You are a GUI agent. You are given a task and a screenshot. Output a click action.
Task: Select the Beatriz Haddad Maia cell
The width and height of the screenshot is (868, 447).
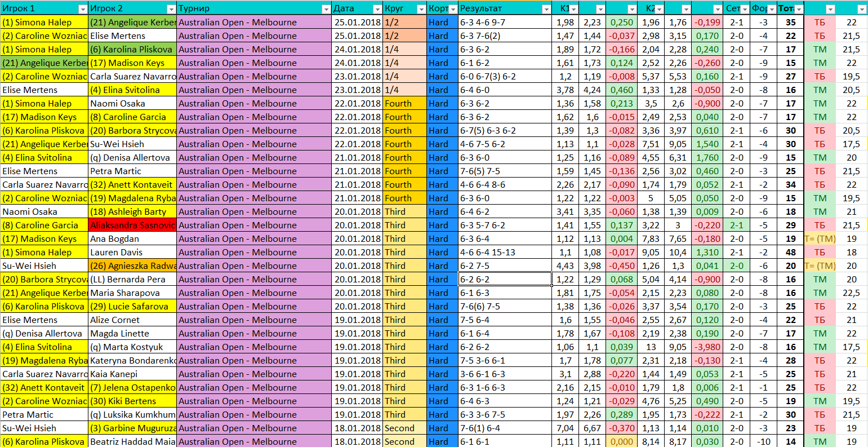click(132, 441)
